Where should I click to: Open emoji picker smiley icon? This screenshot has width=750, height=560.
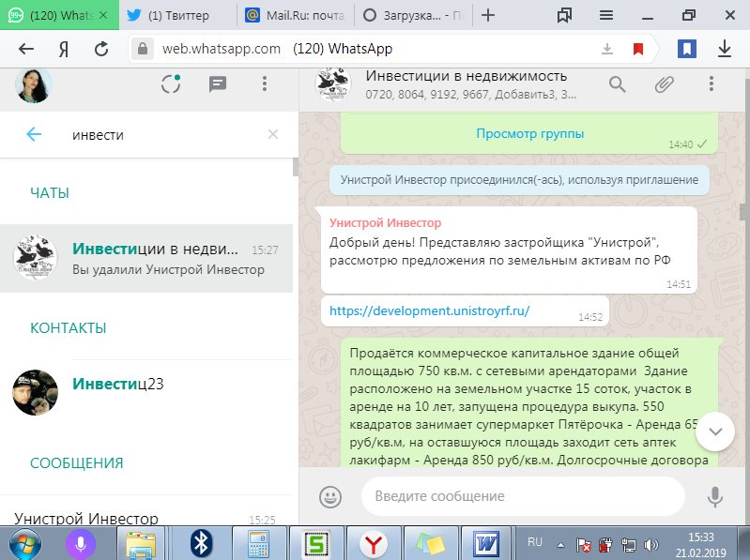click(330, 496)
